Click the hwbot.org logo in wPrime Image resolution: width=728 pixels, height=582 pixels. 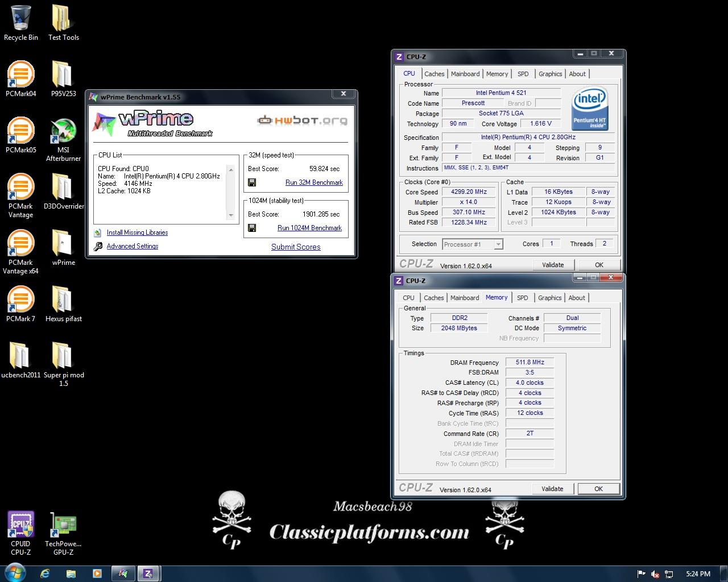302,120
